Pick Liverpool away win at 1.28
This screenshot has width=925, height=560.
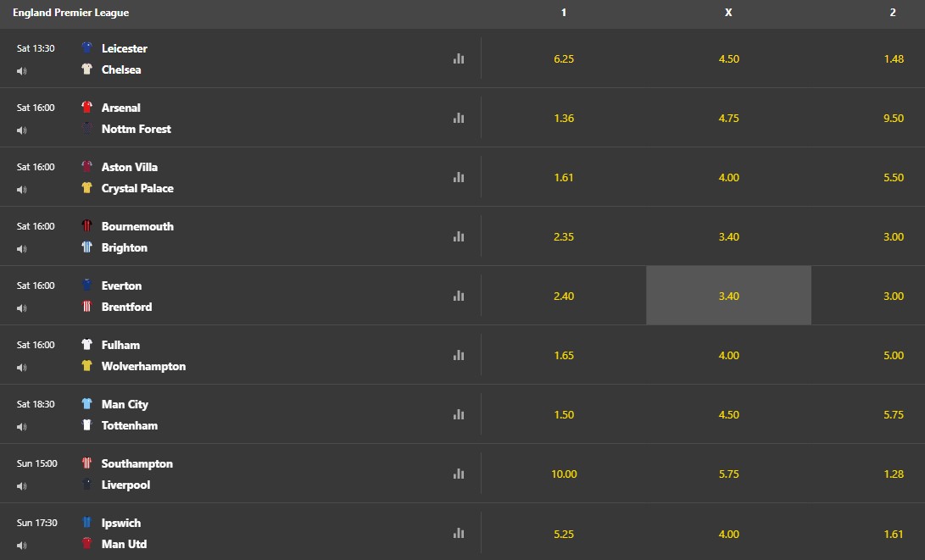tap(894, 474)
